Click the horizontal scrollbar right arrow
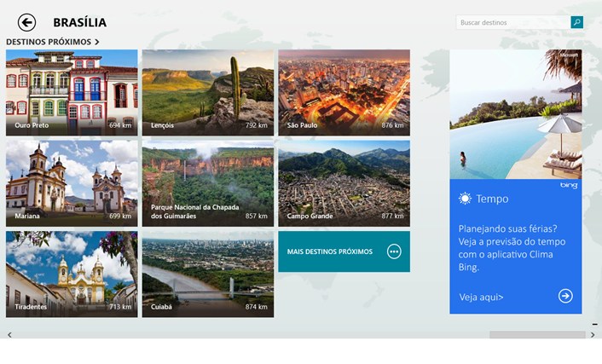 593,335
